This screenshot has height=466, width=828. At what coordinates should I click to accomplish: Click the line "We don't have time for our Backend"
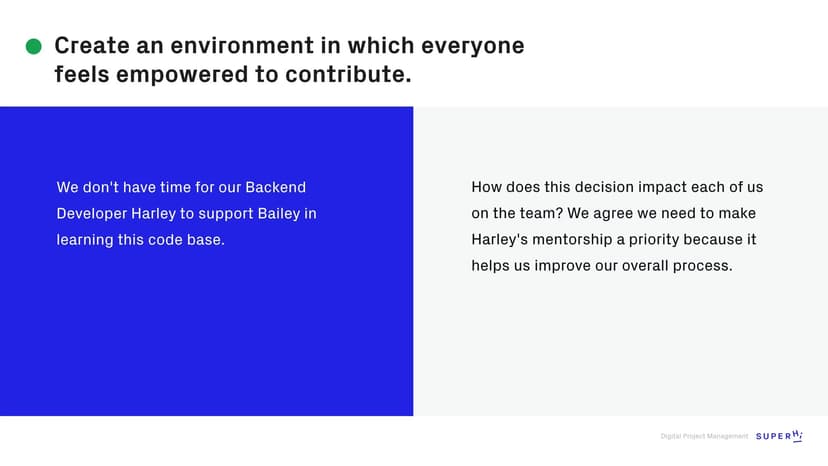[x=181, y=187]
